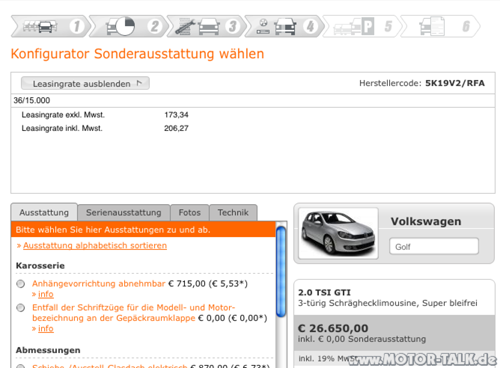Click the blue equipment list scrollbar
This screenshot has height=368, width=500.
(x=281, y=272)
